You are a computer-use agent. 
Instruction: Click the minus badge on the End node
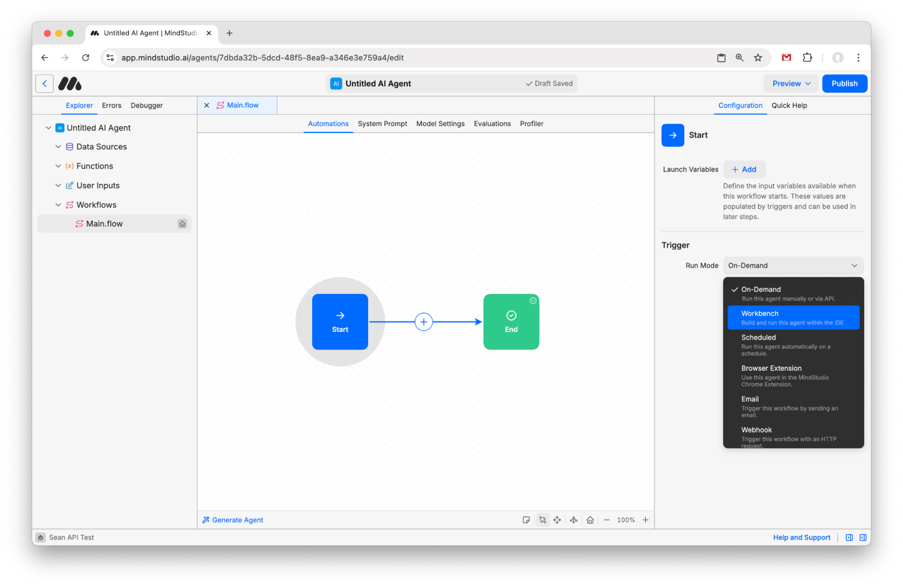(533, 300)
